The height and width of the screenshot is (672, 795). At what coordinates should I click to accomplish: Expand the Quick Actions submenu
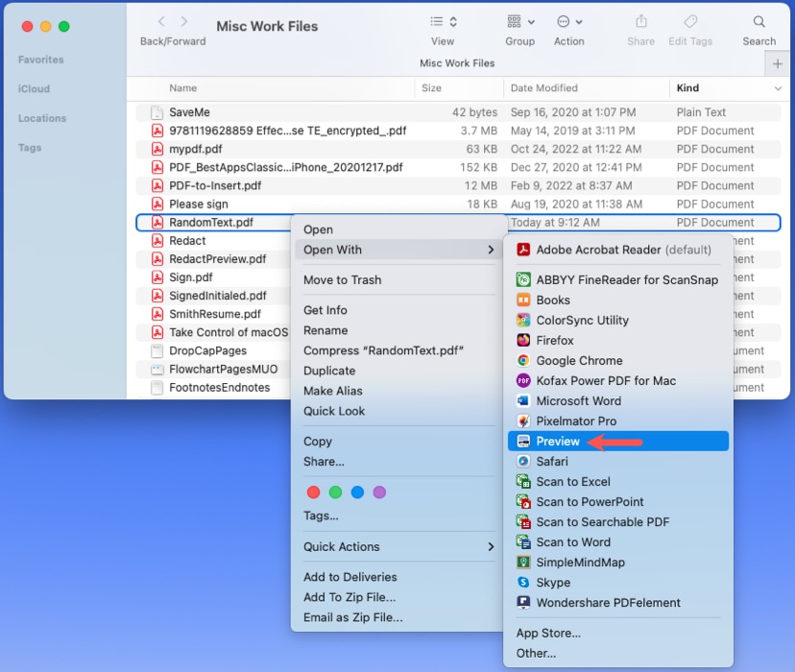pos(342,546)
